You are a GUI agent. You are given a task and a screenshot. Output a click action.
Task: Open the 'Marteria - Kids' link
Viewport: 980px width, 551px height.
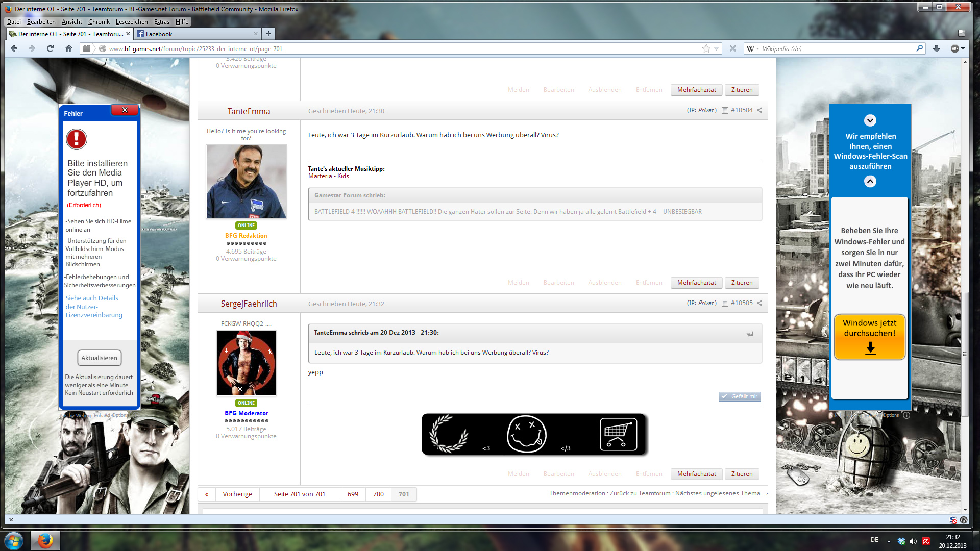(328, 176)
